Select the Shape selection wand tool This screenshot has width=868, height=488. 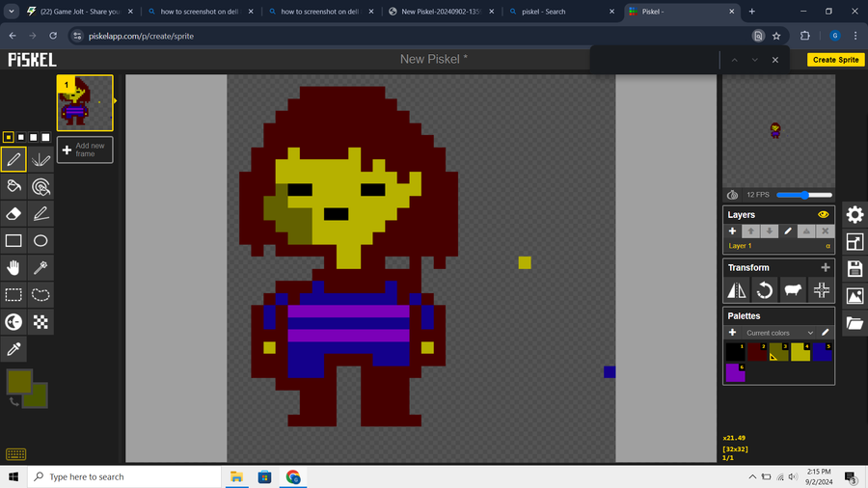pos(41,268)
